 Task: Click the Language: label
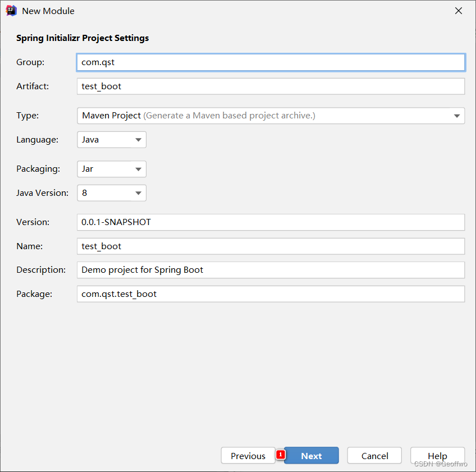click(38, 140)
